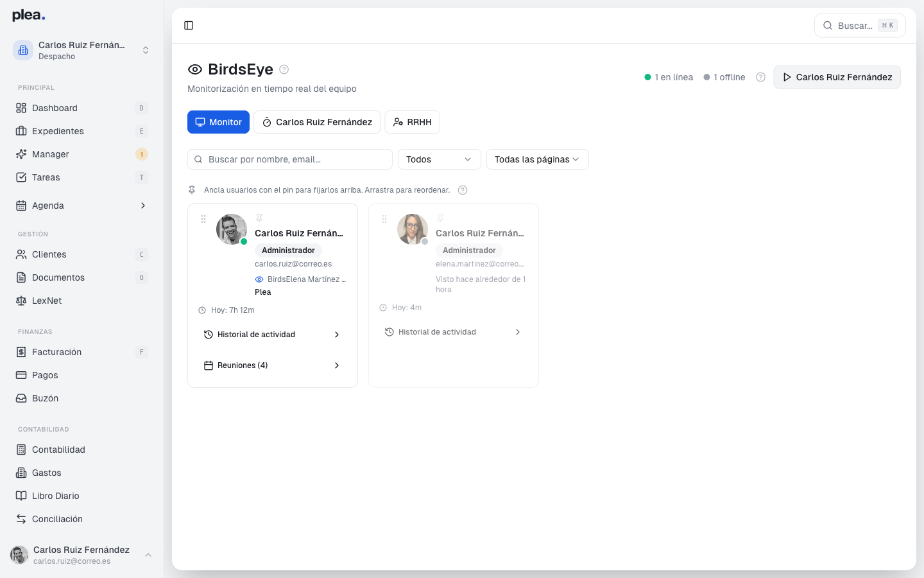Open Gastos in the sidebar

81,473
